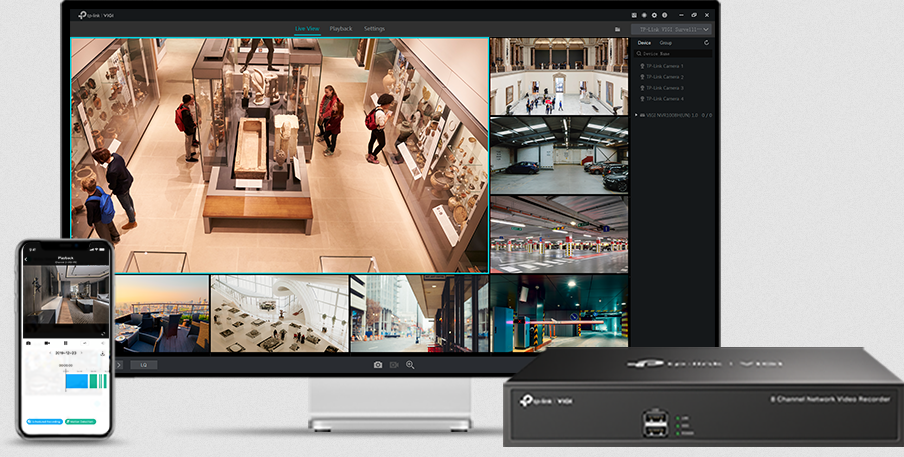Click the snapshot camera icon
Image resolution: width=904 pixels, height=457 pixels.
pyautogui.click(x=378, y=365)
